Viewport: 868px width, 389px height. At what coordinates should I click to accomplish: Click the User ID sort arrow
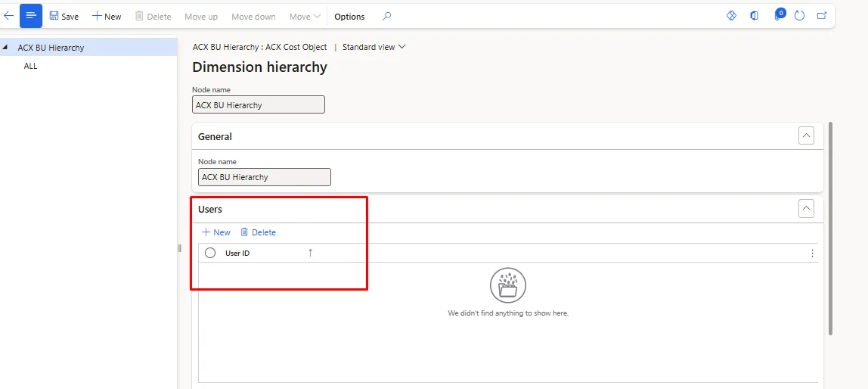(310, 253)
